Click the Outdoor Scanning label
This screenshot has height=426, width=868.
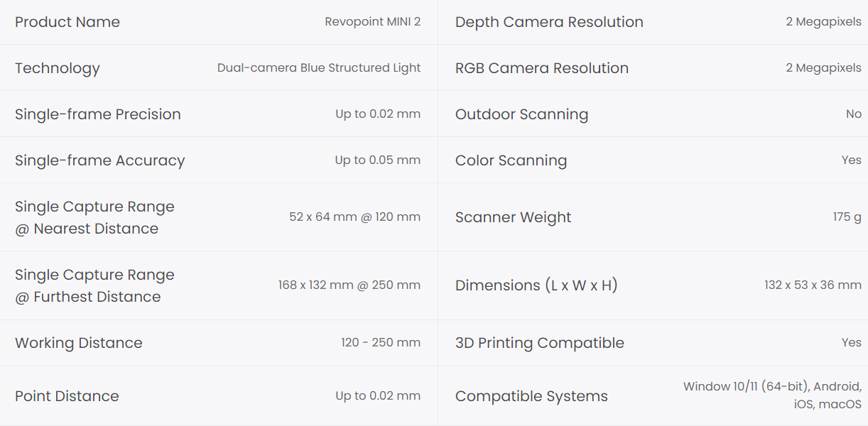(x=521, y=114)
